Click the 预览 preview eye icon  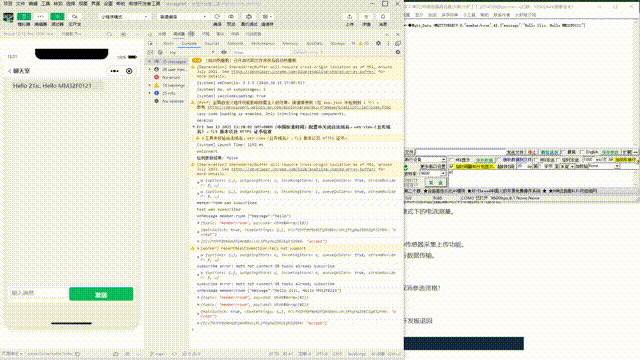click(231, 17)
